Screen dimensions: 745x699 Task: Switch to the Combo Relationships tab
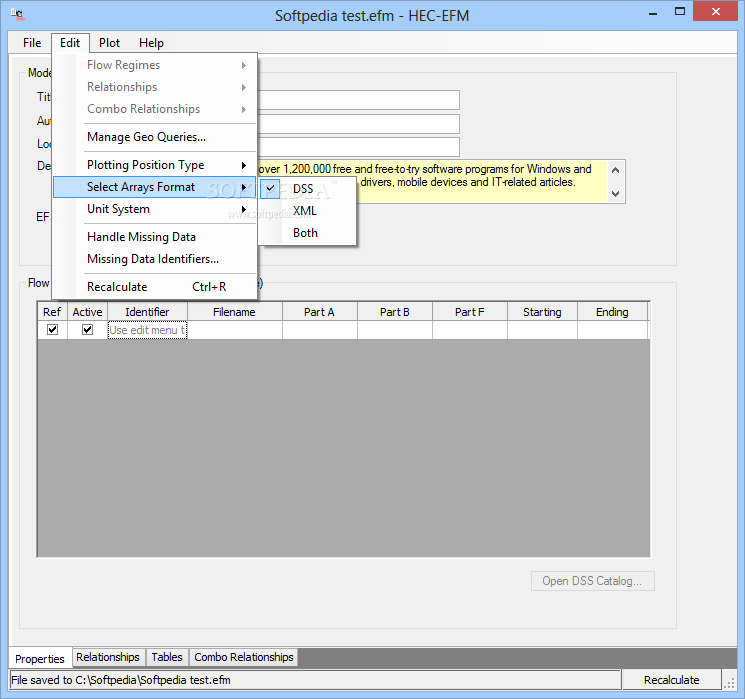pyautogui.click(x=244, y=657)
